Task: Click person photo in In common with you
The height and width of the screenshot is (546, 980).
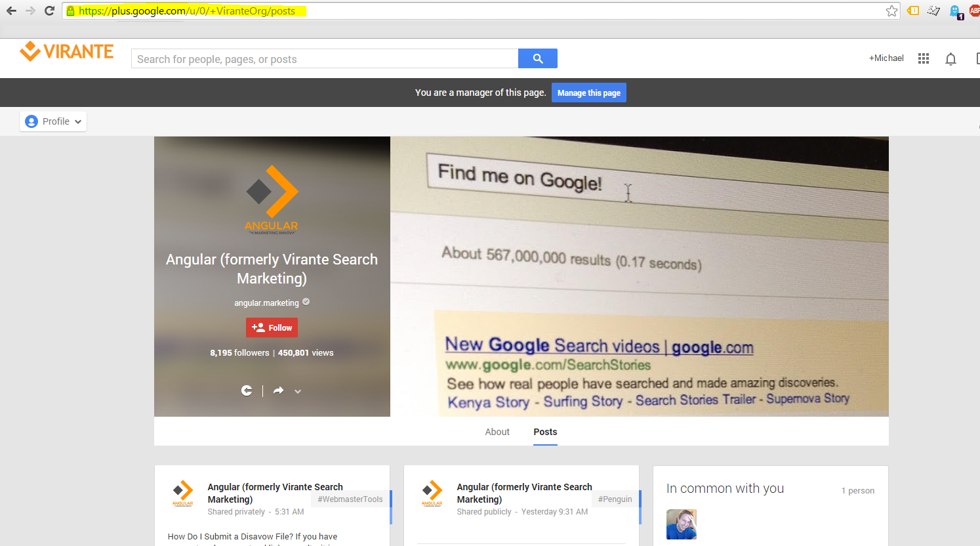Action: tap(682, 524)
